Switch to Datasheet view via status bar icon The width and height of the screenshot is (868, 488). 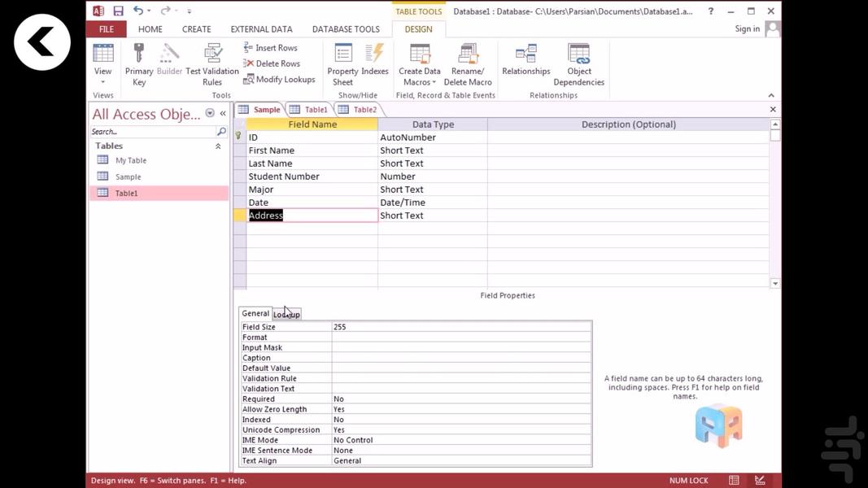coord(732,480)
